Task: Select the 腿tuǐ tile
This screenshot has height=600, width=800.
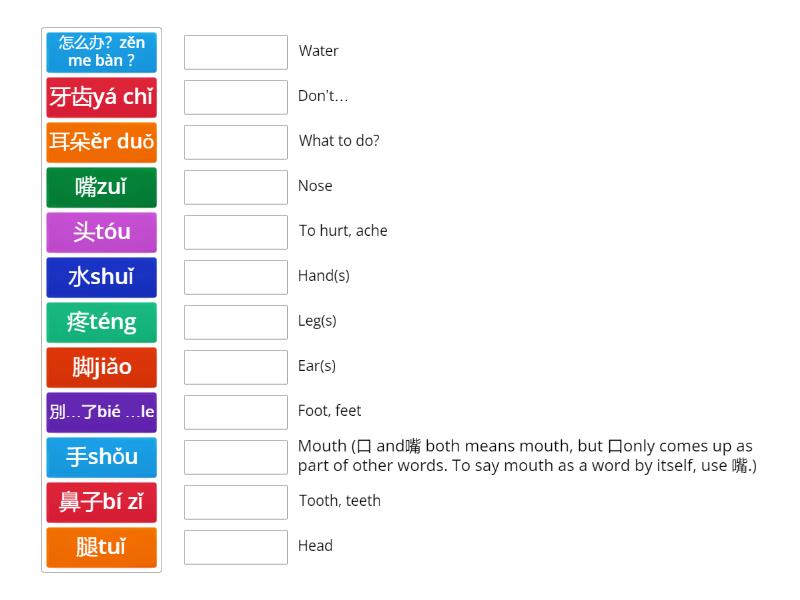Action: [100, 547]
